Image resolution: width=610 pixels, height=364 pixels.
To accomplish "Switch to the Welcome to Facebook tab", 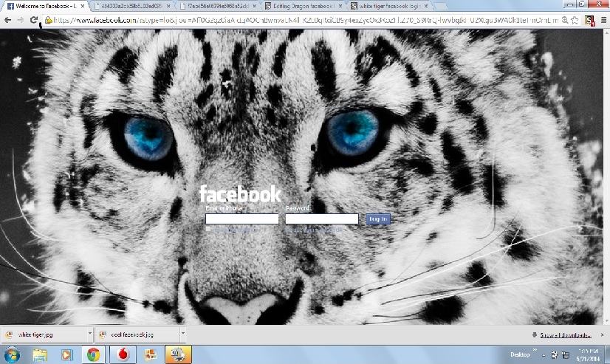I will pyautogui.click(x=46, y=6).
